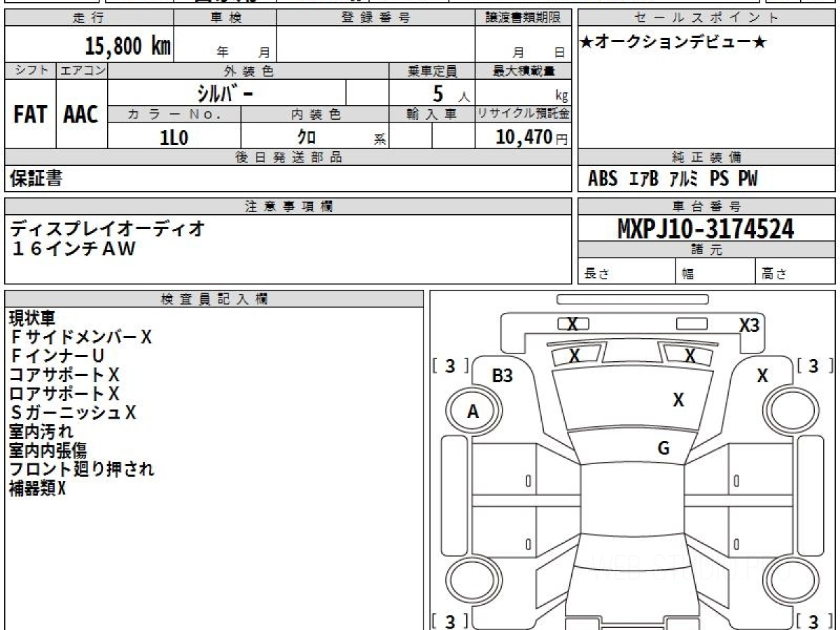Viewport: 840px width, 630px height.
Task: Click the FサイドメンバーX note
Action: click(81, 337)
